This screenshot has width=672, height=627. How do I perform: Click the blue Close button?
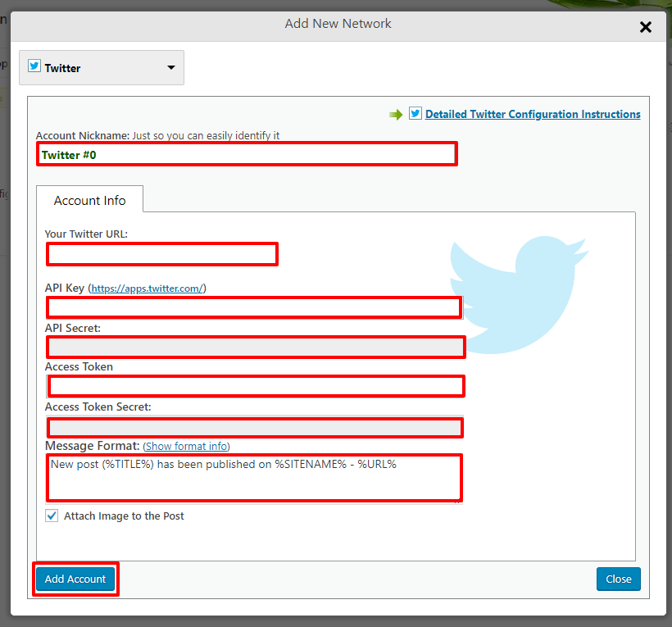point(619,579)
